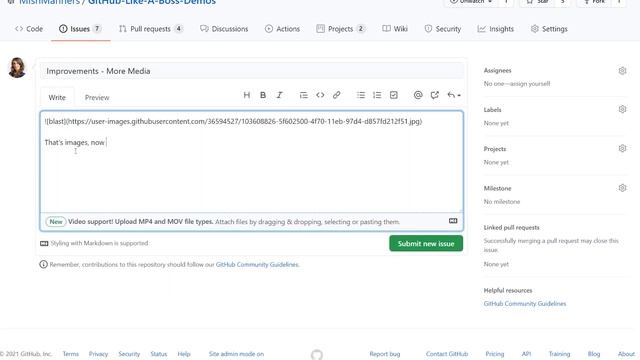Go to the Code tab

point(29,29)
